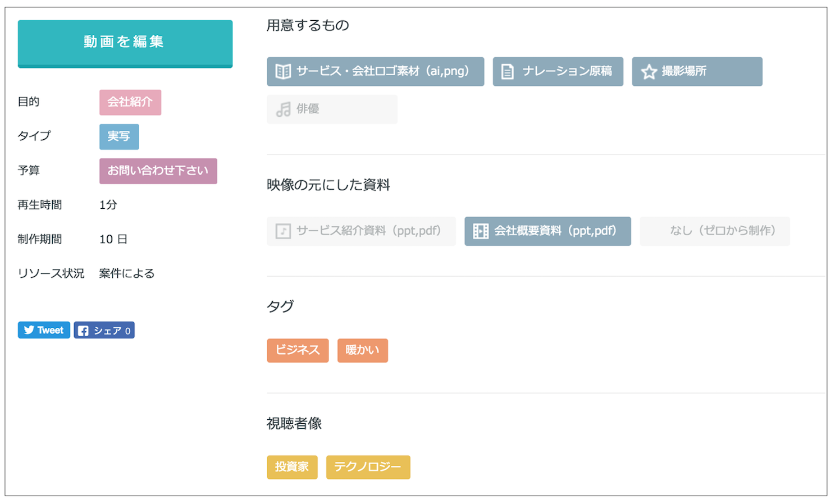Select the テクノロジー audience tag
The width and height of the screenshot is (831, 504).
368,467
